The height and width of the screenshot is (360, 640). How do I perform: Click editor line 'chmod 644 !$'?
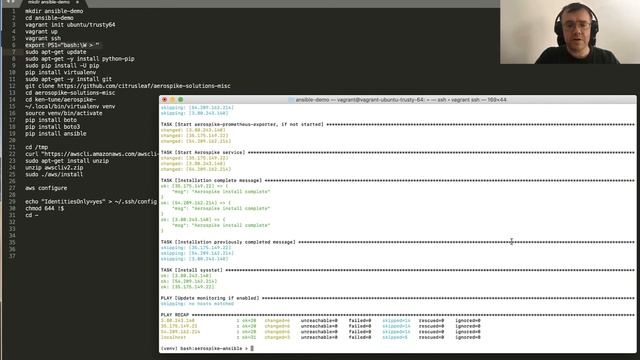pyautogui.click(x=44, y=209)
